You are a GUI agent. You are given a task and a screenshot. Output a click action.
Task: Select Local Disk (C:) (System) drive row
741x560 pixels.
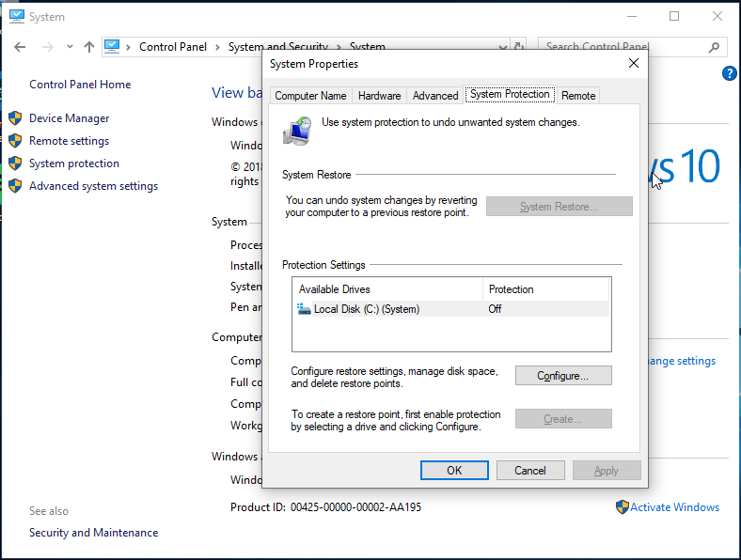tap(451, 309)
